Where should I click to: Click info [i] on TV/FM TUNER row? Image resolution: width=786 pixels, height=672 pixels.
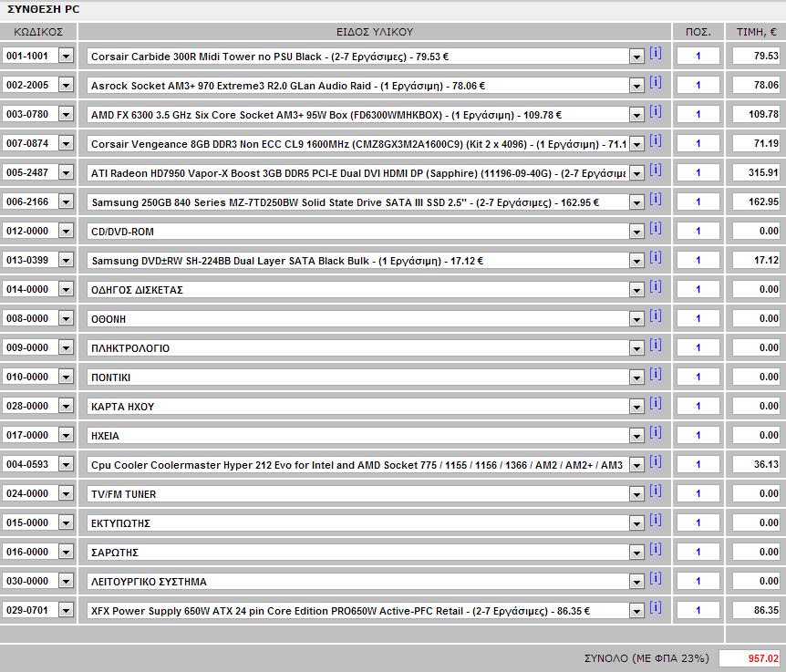656,490
